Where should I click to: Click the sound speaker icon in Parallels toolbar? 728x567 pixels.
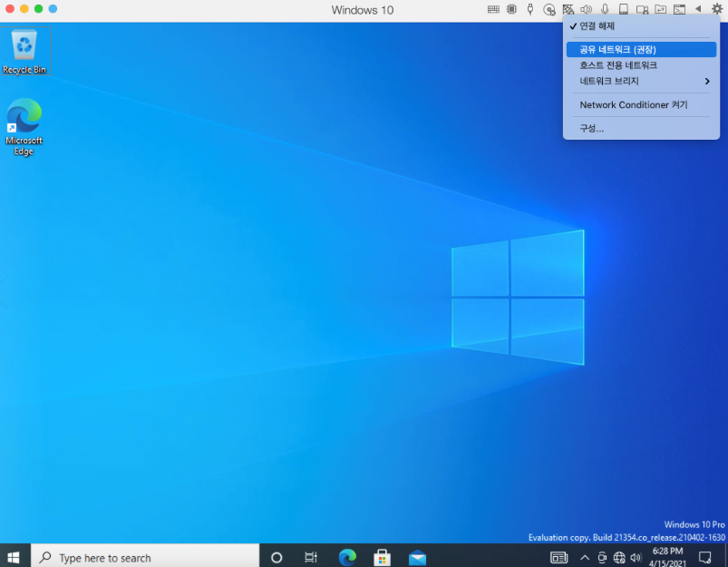click(587, 9)
